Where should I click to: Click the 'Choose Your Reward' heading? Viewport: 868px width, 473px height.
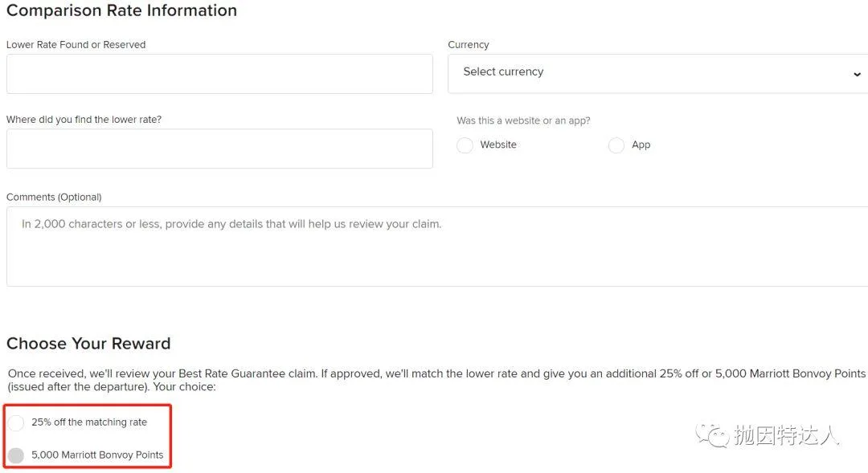pos(88,344)
